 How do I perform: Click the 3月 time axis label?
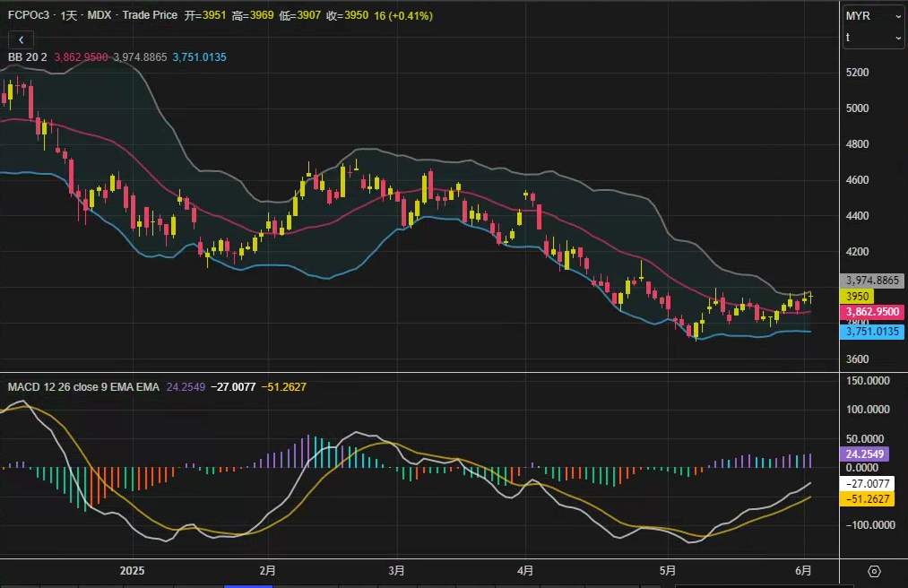pyautogui.click(x=397, y=571)
